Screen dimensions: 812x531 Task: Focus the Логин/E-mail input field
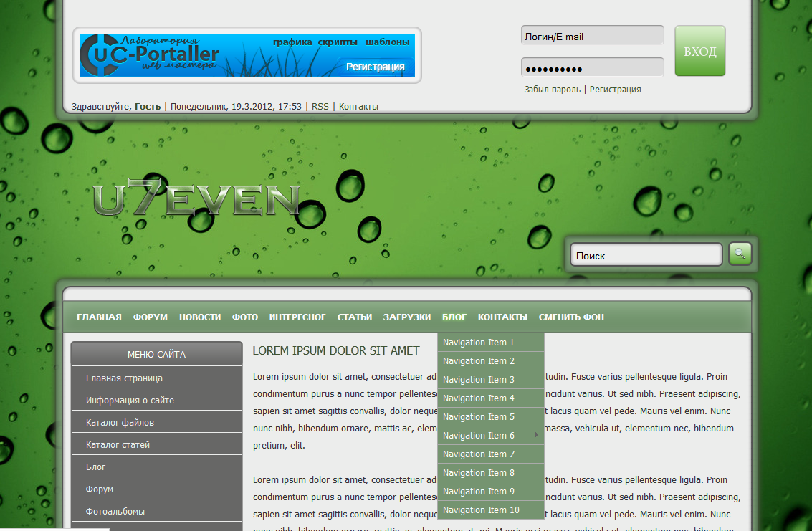[x=592, y=36]
